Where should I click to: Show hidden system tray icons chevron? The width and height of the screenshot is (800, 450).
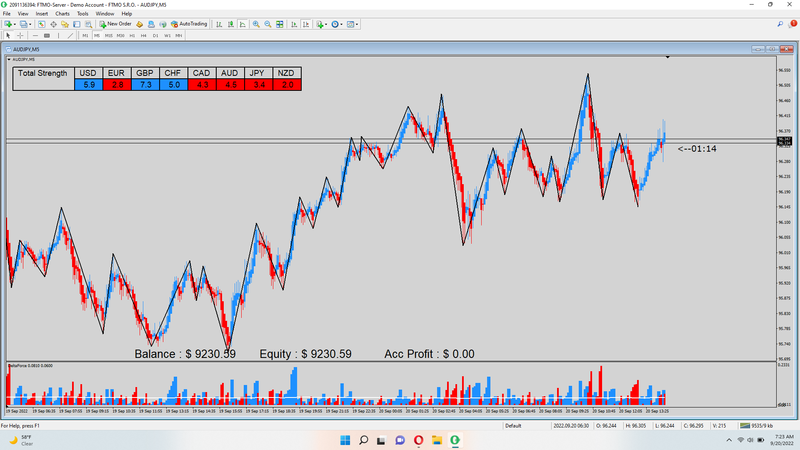click(x=729, y=440)
